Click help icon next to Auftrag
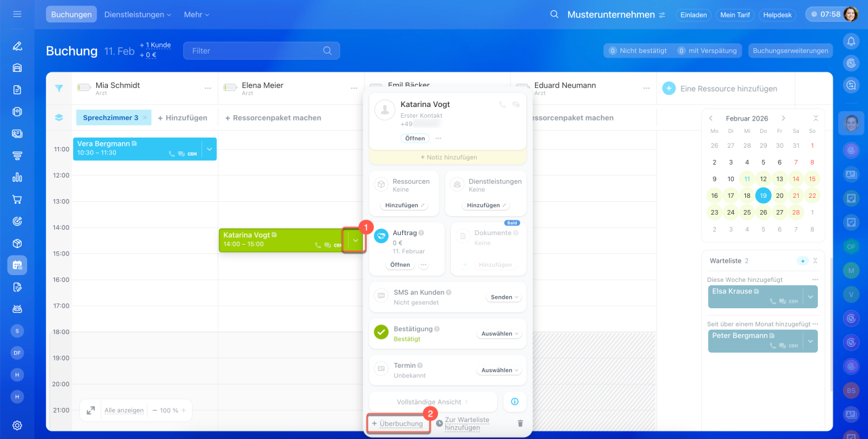 click(421, 233)
